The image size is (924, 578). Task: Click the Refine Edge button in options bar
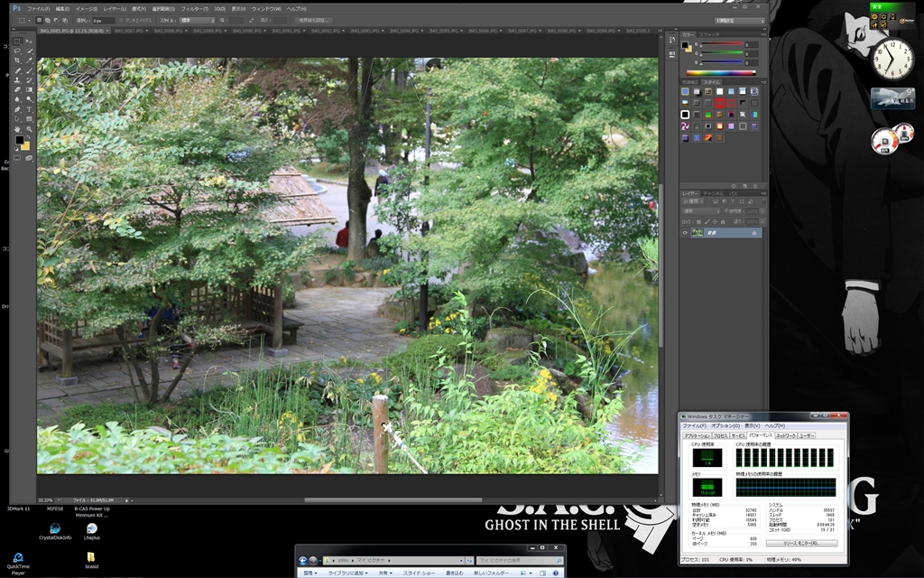pyautogui.click(x=312, y=21)
